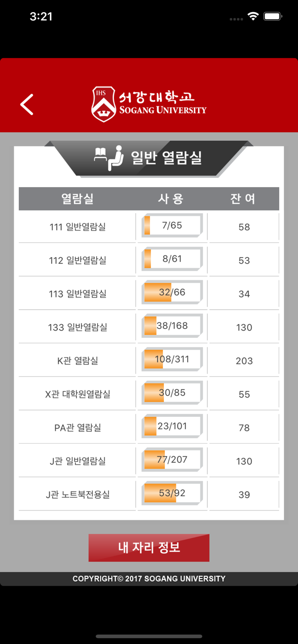Click the copyright footer bar
The width and height of the screenshot is (298, 644).
coord(149,578)
